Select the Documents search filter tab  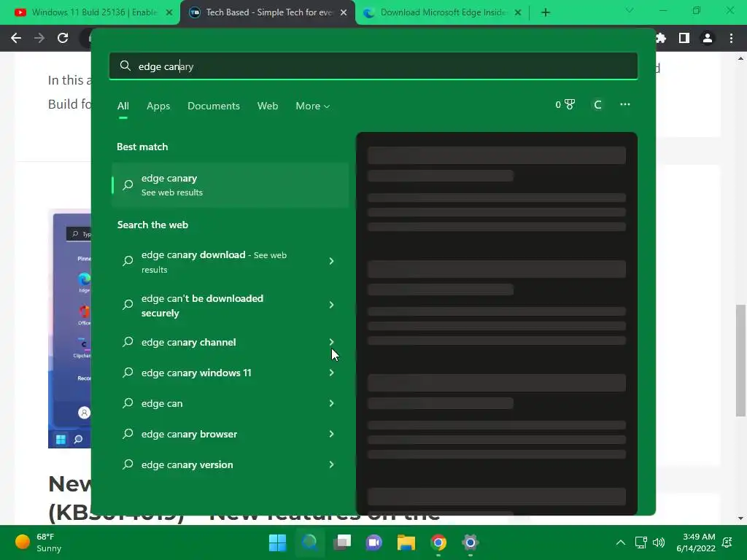(x=214, y=106)
